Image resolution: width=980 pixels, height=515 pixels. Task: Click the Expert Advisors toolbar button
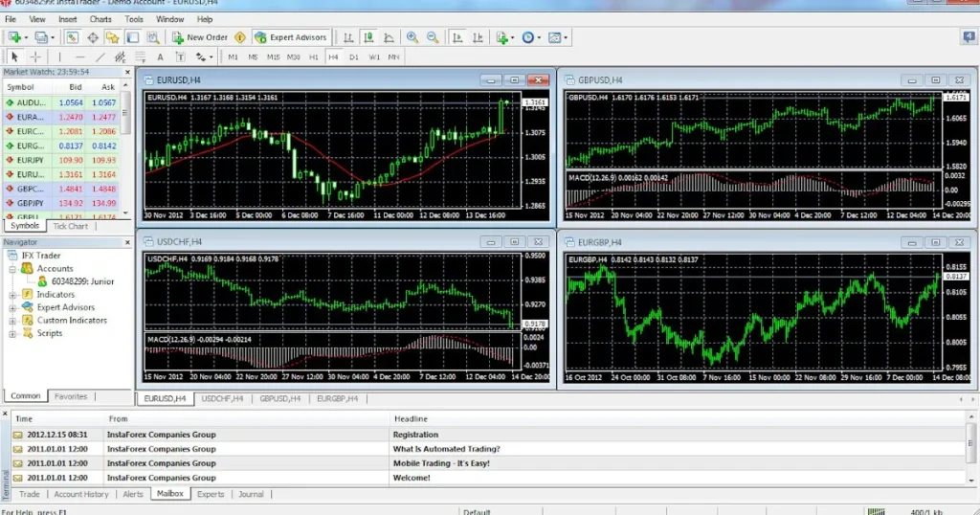[x=291, y=37]
